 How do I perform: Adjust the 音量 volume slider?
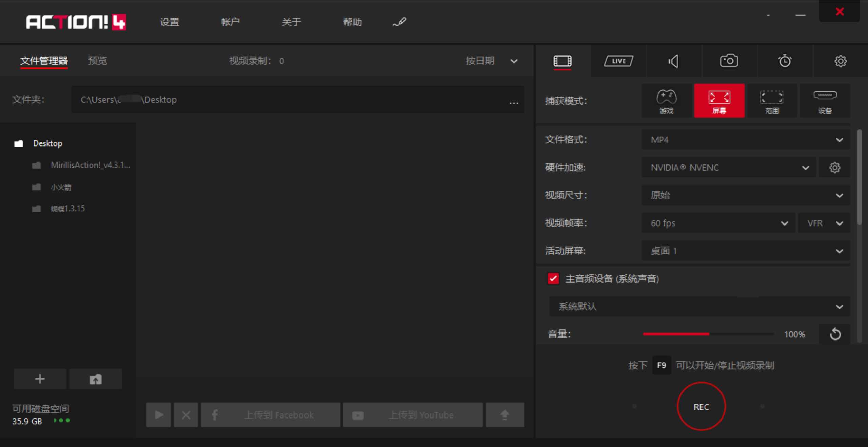(x=708, y=334)
